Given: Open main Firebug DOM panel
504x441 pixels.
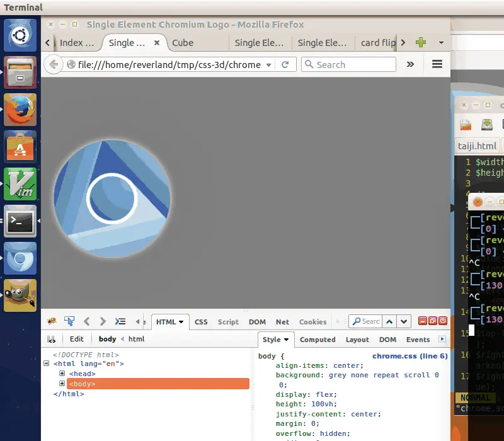Looking at the screenshot, I should [257, 322].
